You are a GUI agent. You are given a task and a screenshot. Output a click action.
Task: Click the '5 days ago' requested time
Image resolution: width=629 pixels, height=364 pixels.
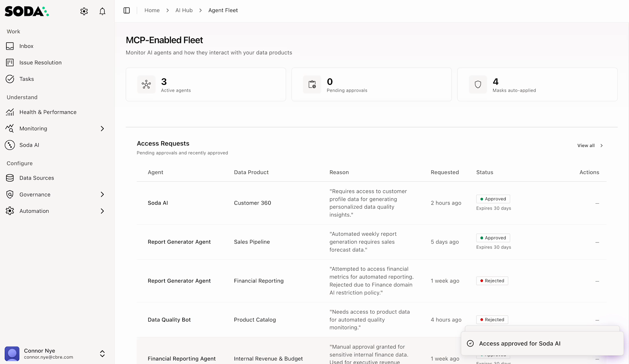pyautogui.click(x=445, y=242)
